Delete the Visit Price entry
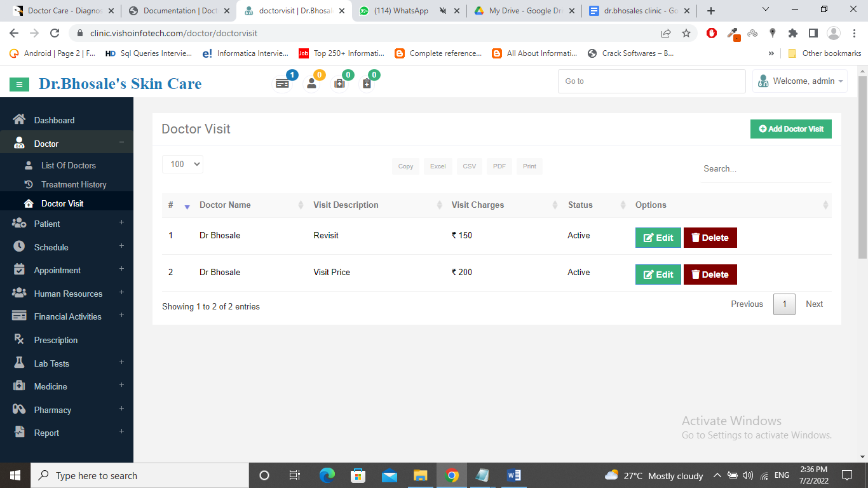Screen dimensions: 868x488 coord(710,274)
